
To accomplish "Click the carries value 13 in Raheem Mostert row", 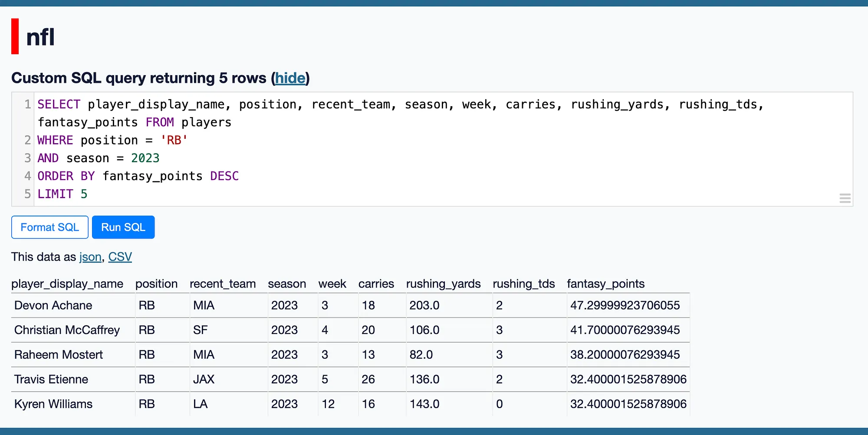I will click(368, 355).
